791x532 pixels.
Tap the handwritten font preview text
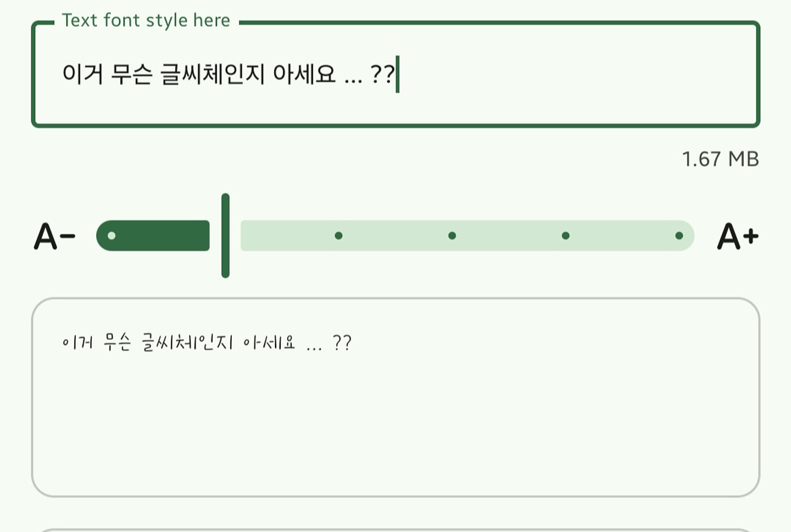(x=207, y=343)
